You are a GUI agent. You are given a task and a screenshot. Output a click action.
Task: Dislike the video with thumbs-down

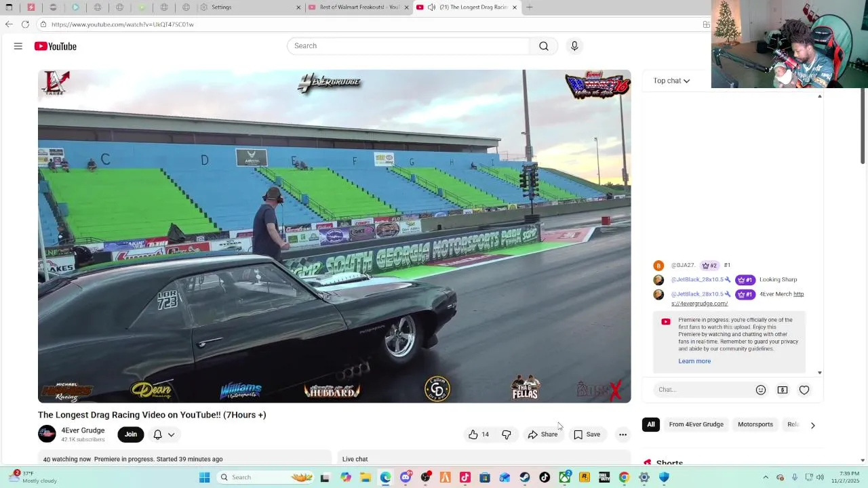[507, 434]
